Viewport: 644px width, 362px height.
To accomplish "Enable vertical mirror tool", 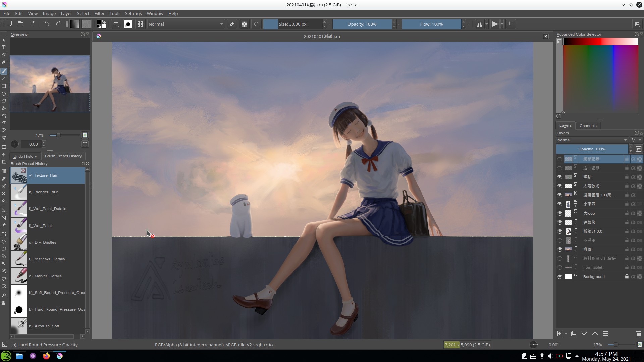I will (x=495, y=24).
